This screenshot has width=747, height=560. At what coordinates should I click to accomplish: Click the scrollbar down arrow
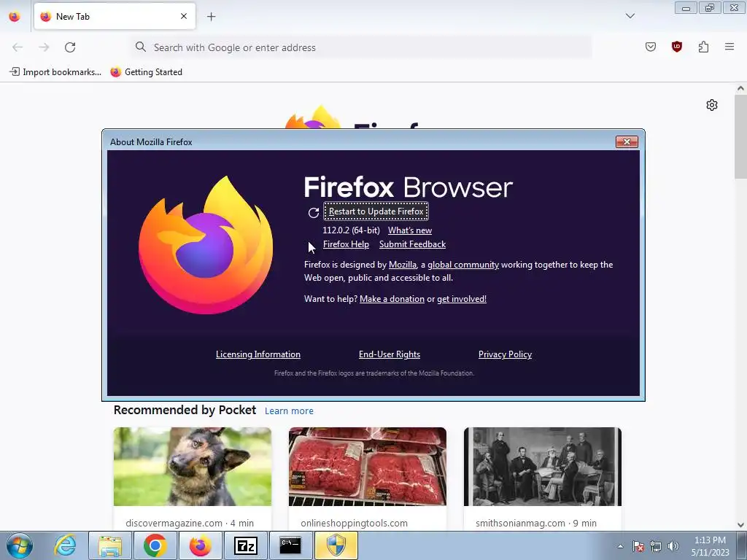coord(740,525)
